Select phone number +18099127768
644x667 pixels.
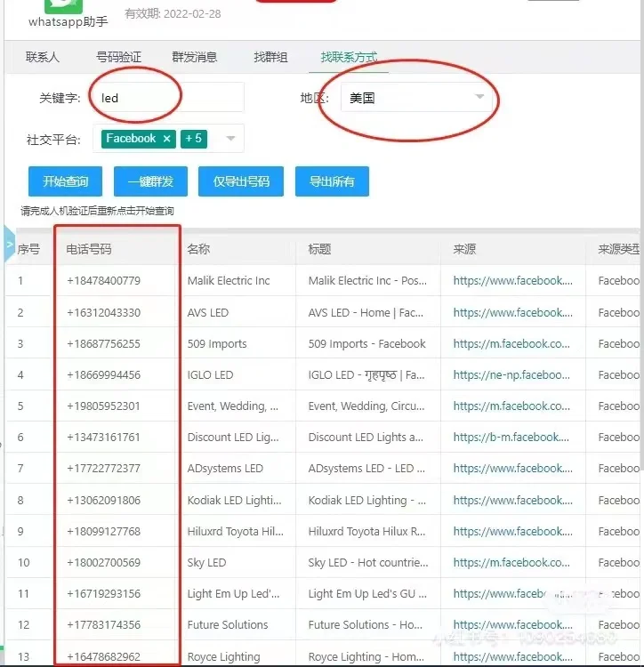pos(103,531)
